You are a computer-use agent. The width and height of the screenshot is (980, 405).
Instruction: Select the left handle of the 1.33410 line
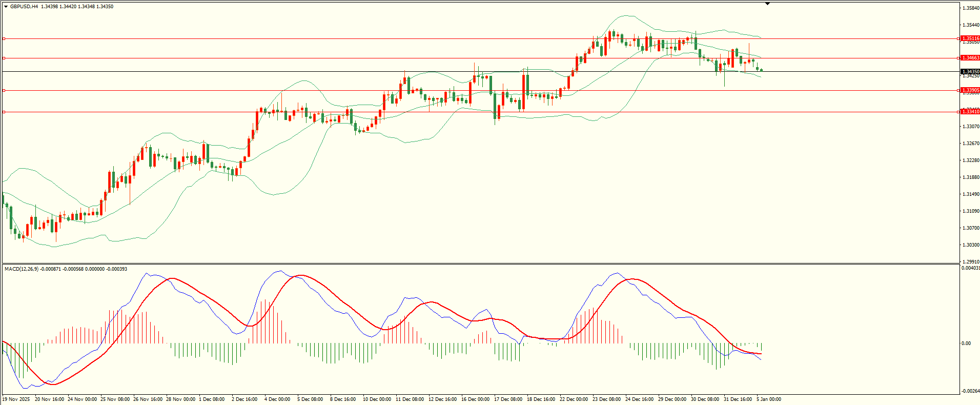(x=4, y=112)
